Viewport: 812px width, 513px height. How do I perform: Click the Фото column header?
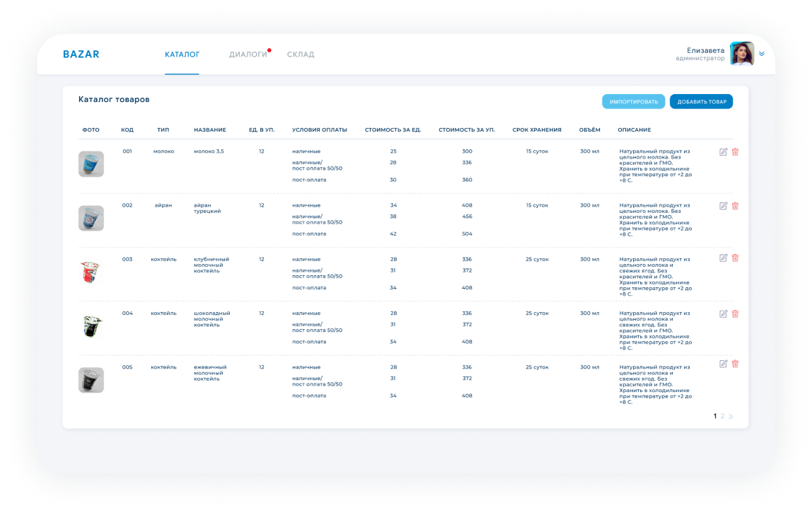point(91,129)
